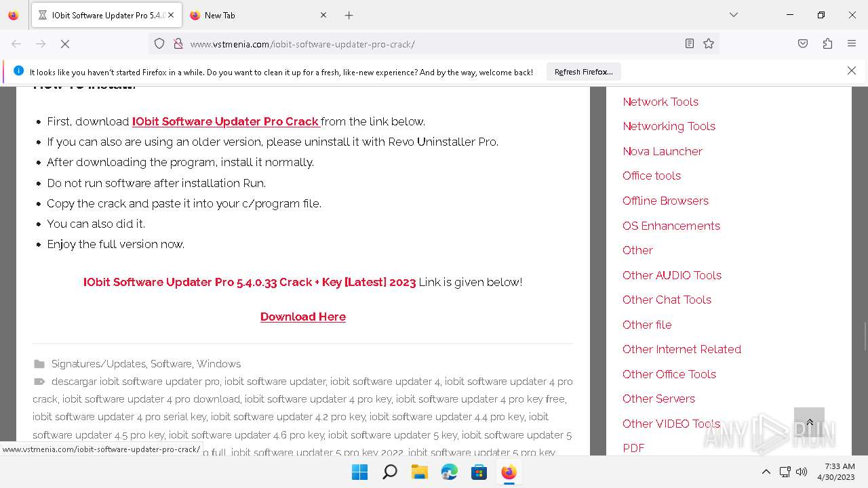The width and height of the screenshot is (868, 488).
Task: Open Other Office Tools sidebar category
Action: point(669,374)
